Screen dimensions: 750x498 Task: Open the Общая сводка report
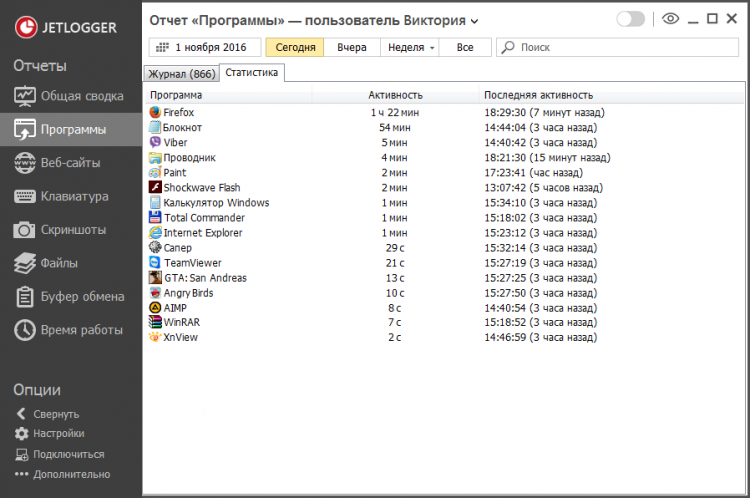[x=71, y=96]
